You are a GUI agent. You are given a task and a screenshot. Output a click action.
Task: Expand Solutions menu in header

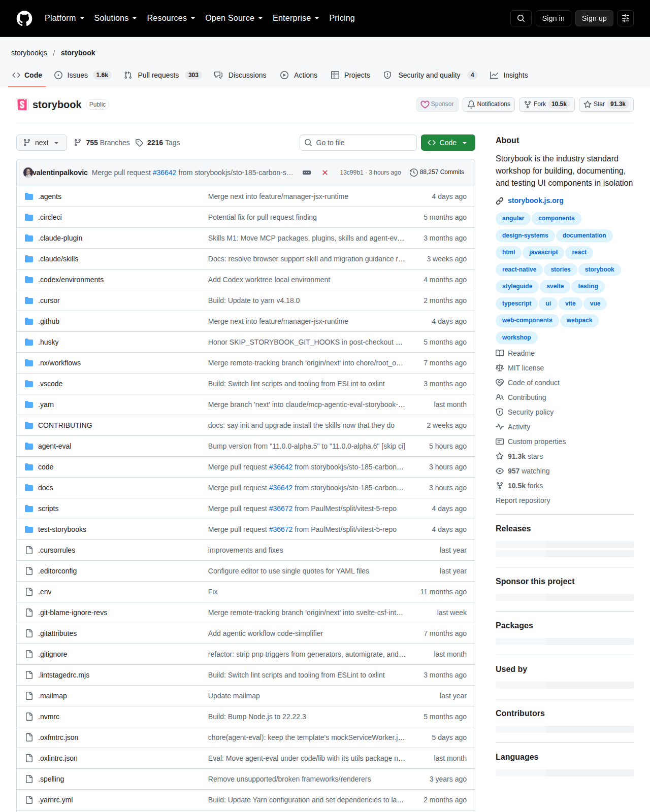[115, 18]
